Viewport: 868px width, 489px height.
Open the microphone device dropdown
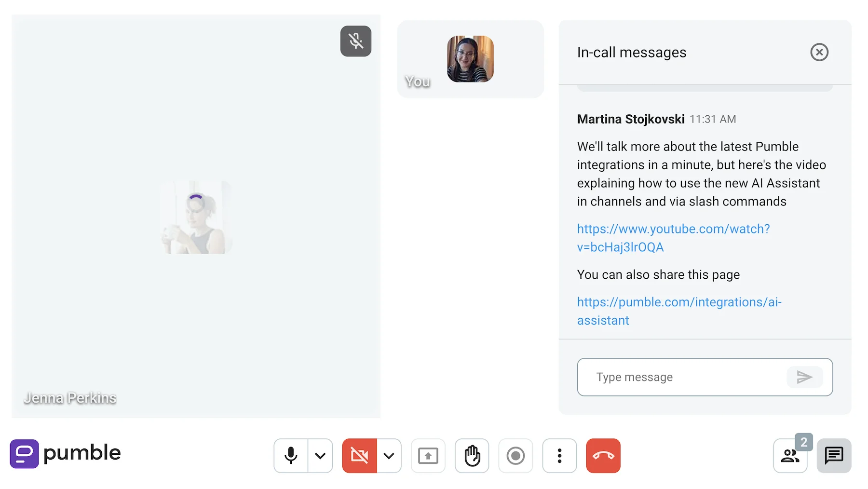pyautogui.click(x=320, y=455)
